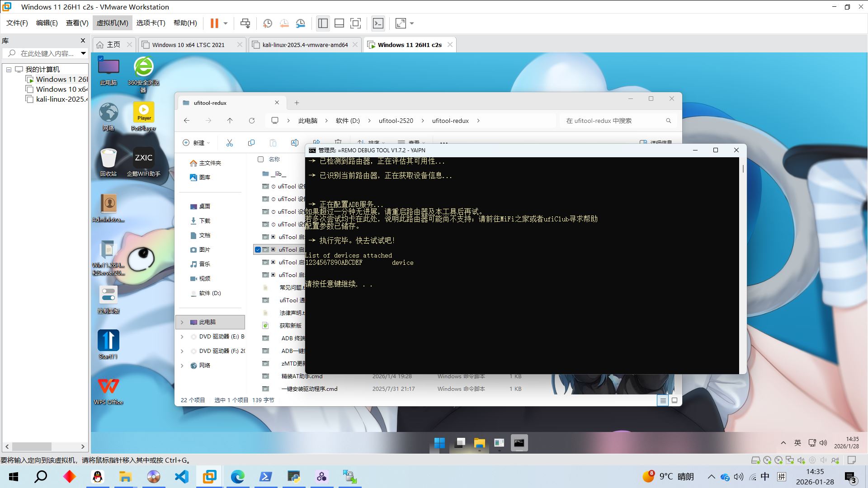The height and width of the screenshot is (488, 868).
Task: Switch to the kali-linux-2025.4-vmware-amd64 tab
Action: tap(305, 45)
